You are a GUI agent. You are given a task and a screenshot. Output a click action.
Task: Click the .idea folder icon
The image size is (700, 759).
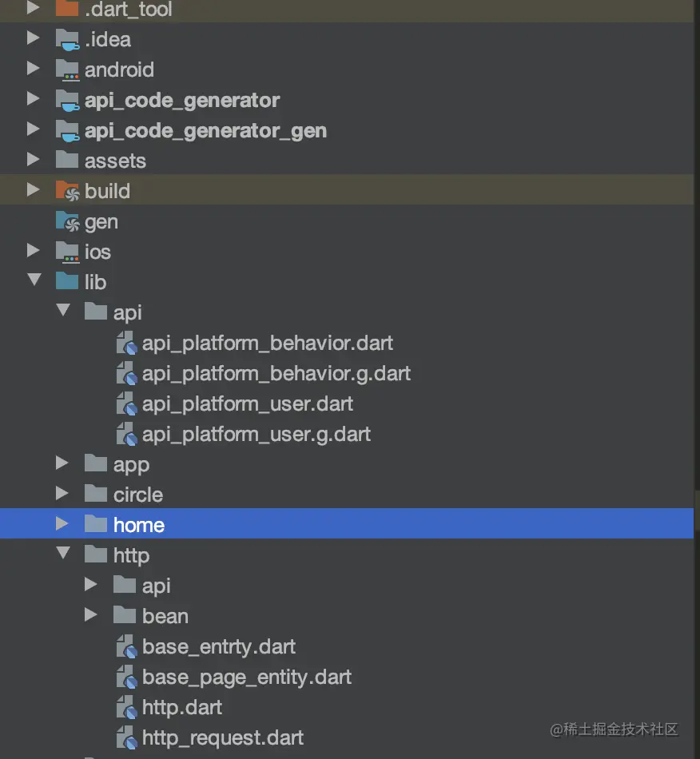click(x=68, y=39)
